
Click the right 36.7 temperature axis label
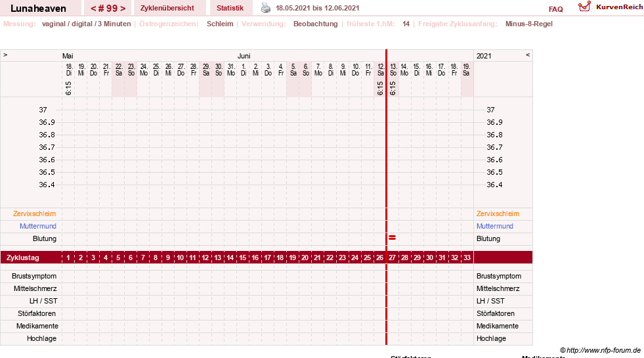[x=494, y=147]
